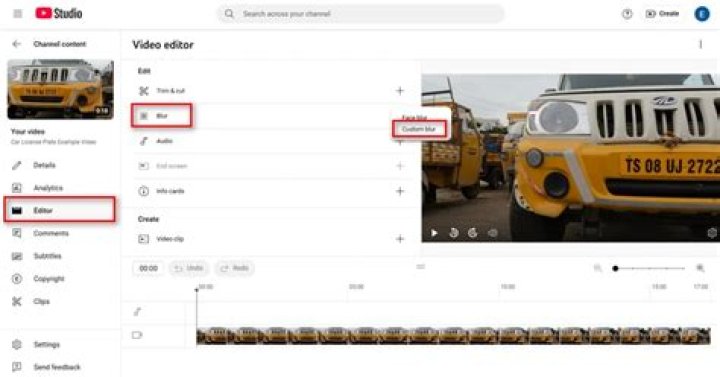Search across your channel field

360,14
